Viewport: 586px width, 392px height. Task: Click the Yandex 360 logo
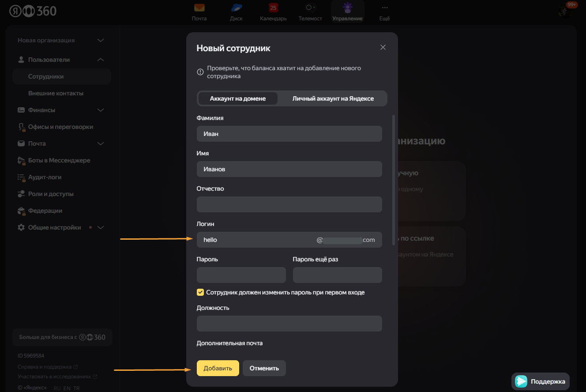(x=33, y=11)
